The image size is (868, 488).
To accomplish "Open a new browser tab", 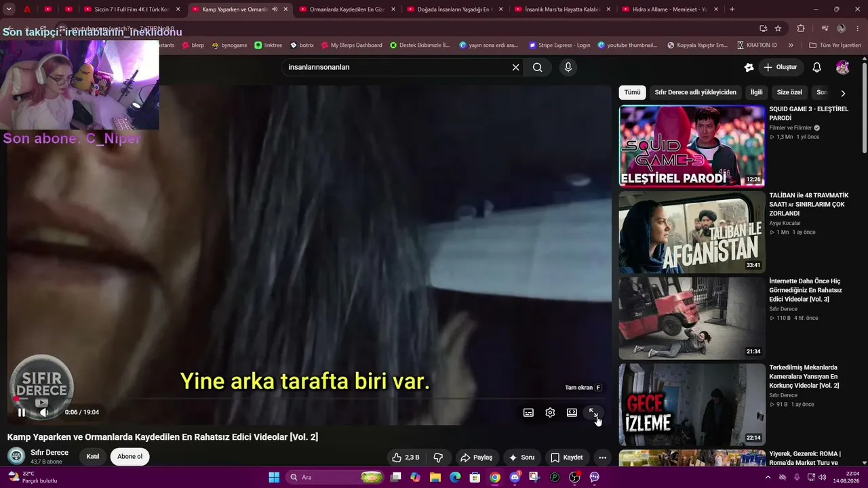I will (732, 9).
